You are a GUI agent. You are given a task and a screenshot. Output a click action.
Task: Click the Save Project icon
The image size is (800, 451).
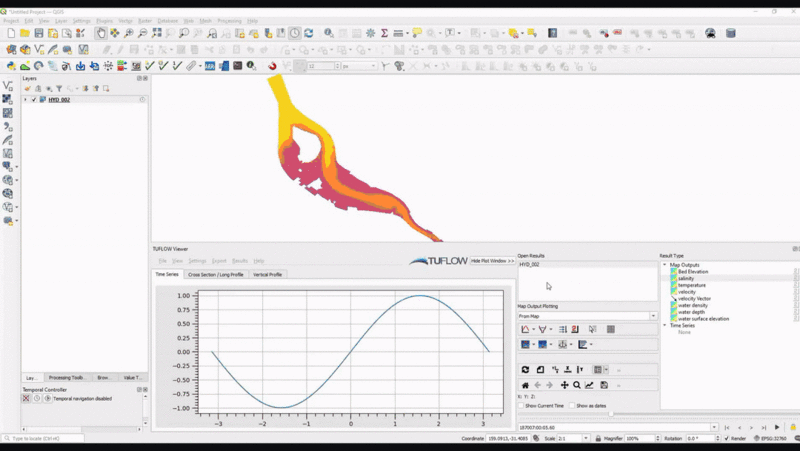click(39, 33)
